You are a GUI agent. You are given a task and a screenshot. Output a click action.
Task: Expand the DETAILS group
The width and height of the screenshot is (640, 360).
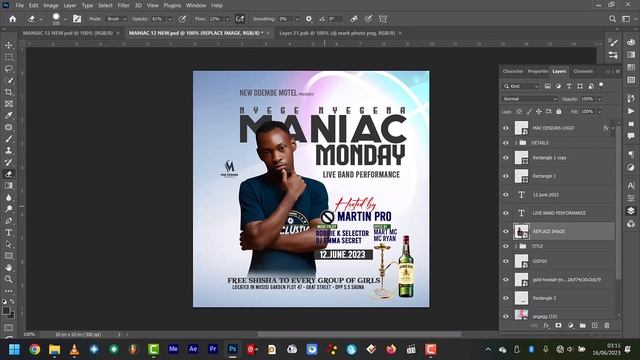click(516, 143)
